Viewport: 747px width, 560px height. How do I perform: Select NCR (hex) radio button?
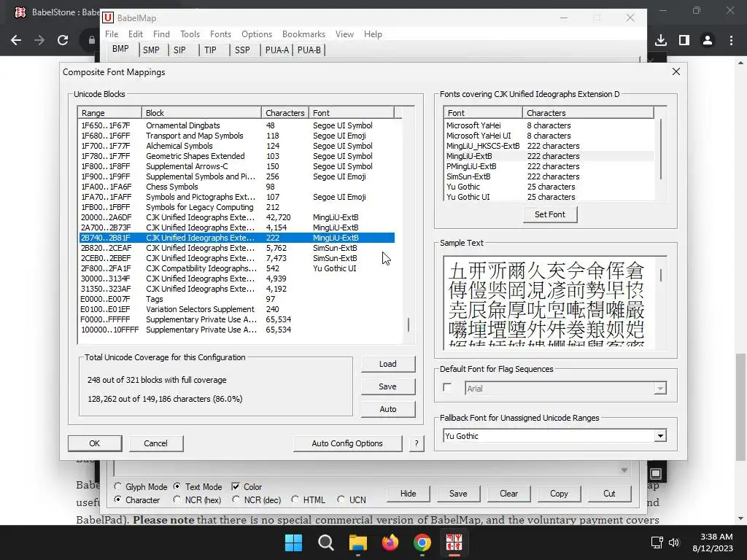point(177,500)
